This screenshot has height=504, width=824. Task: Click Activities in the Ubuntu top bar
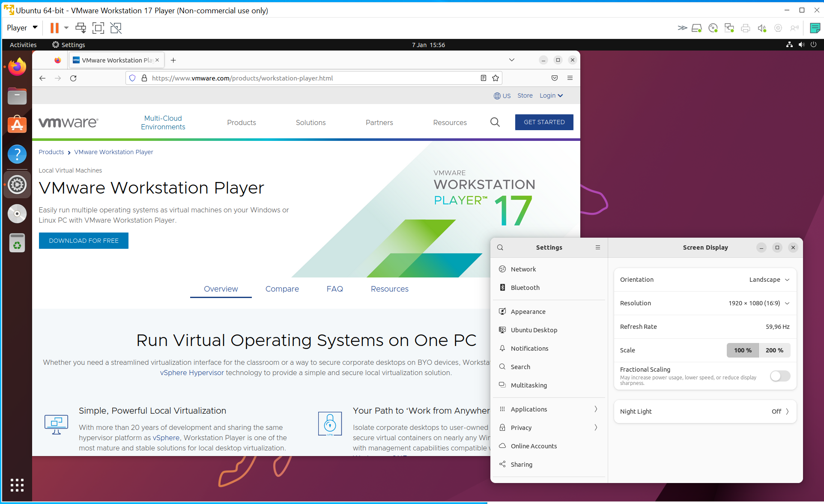[23, 45]
